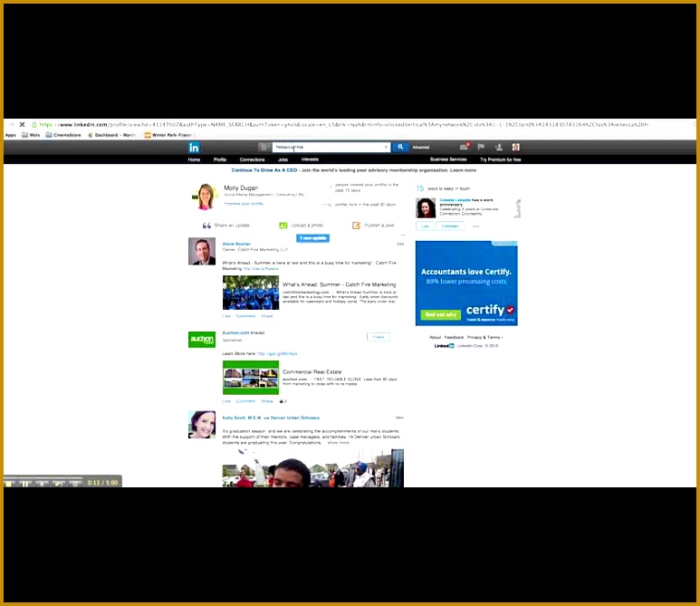The image size is (700, 606).
Task: Clear the search field with X
Action: pyautogui.click(x=386, y=147)
